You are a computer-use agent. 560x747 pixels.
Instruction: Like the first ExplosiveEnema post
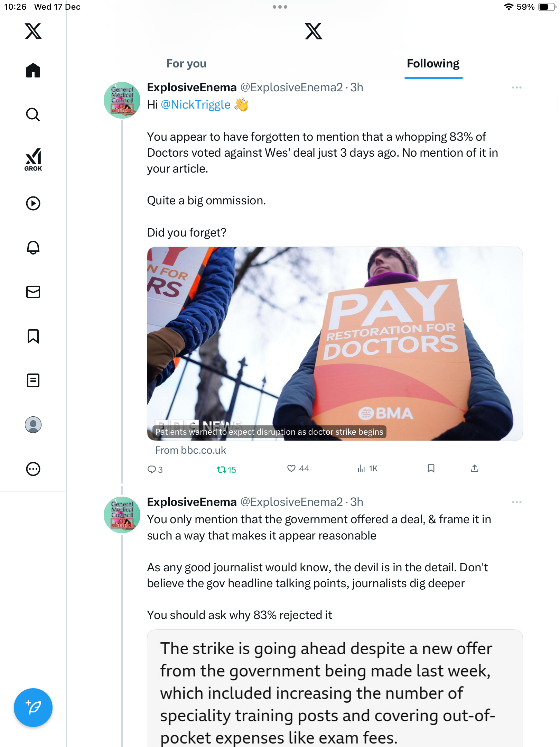[x=298, y=469]
